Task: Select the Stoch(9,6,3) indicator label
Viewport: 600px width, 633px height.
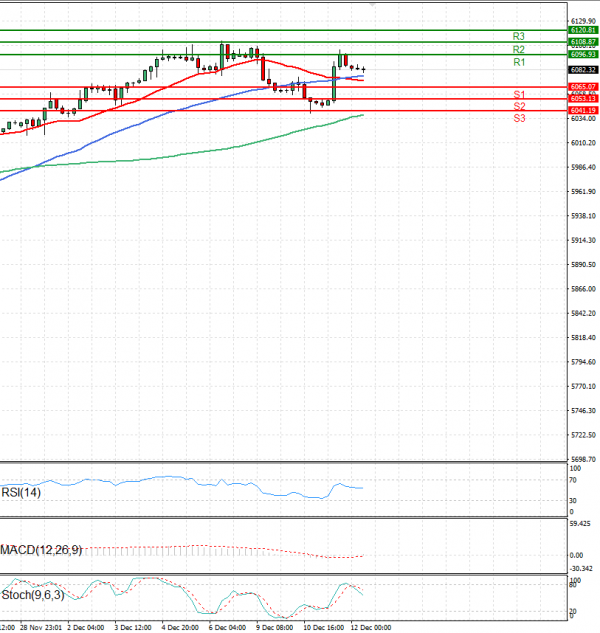Action: click(x=32, y=596)
